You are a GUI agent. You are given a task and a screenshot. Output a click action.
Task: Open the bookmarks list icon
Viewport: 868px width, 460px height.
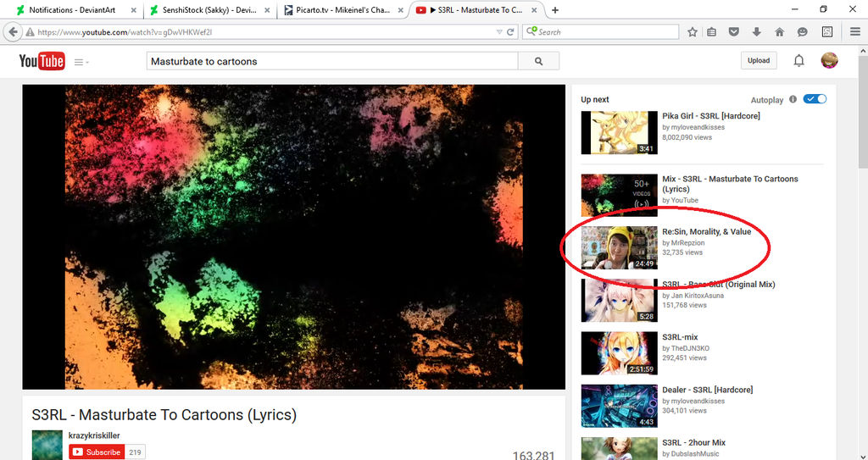(712, 32)
